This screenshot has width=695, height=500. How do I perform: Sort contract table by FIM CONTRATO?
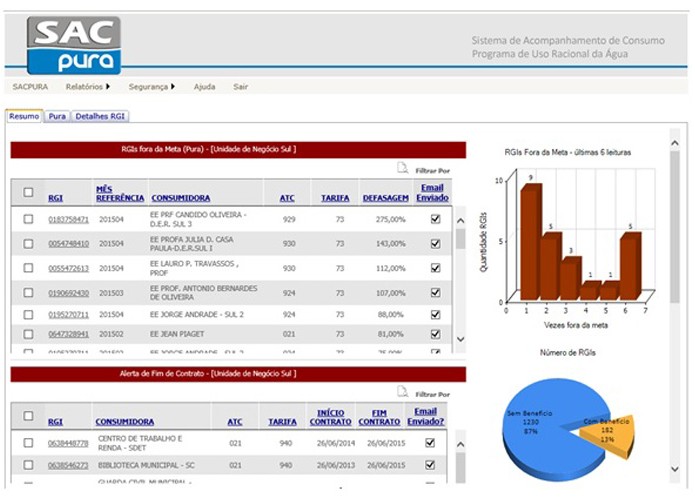(379, 417)
